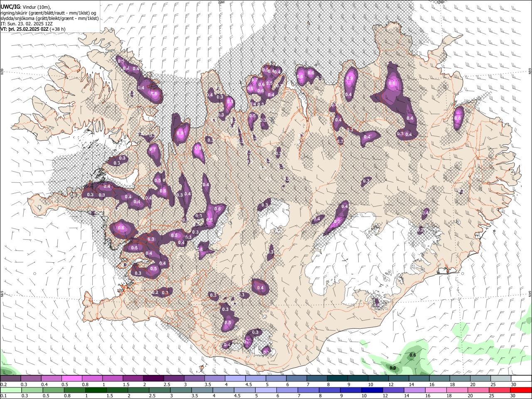Viewport: 532px width, 399px height.
Task: Pick the slate blue 6–7 snow legend swatch
Action: tap(296, 379)
